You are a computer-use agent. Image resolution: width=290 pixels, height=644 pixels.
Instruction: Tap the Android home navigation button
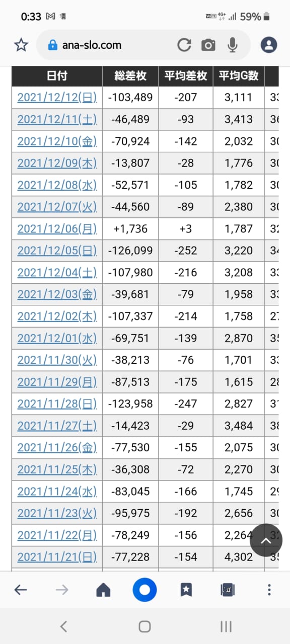(x=144, y=626)
